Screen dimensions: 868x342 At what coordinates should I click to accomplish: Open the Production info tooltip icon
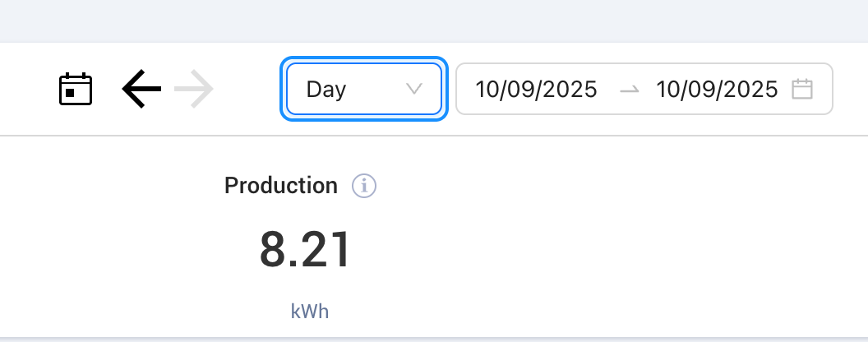pyautogui.click(x=364, y=186)
